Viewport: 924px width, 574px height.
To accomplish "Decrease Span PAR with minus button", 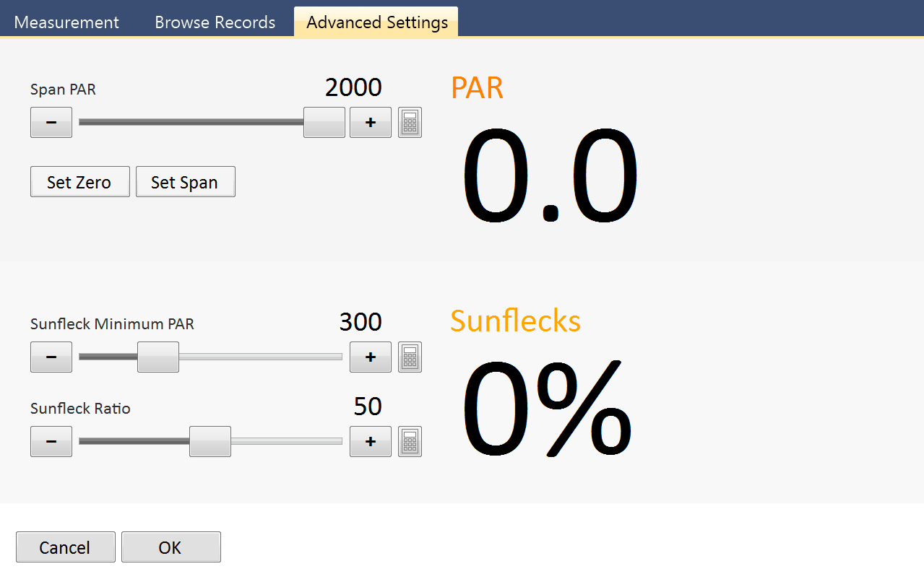I will click(51, 123).
